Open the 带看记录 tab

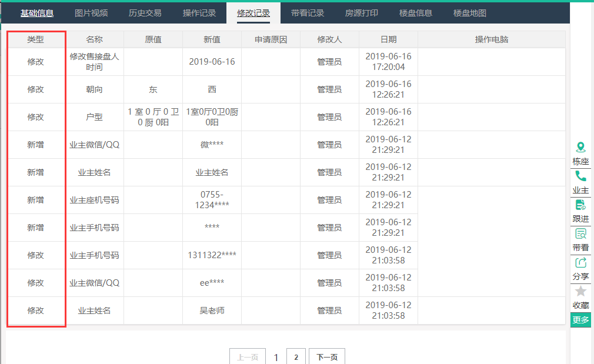tap(308, 13)
